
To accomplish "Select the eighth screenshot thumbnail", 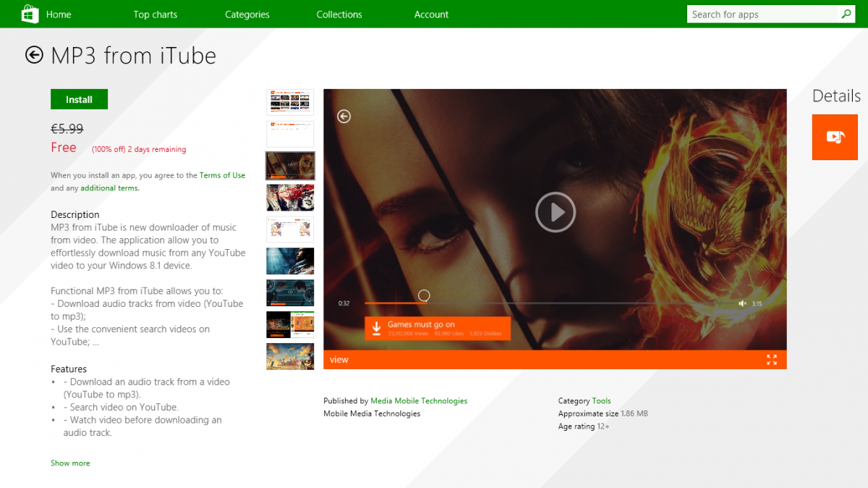I will pyautogui.click(x=290, y=325).
